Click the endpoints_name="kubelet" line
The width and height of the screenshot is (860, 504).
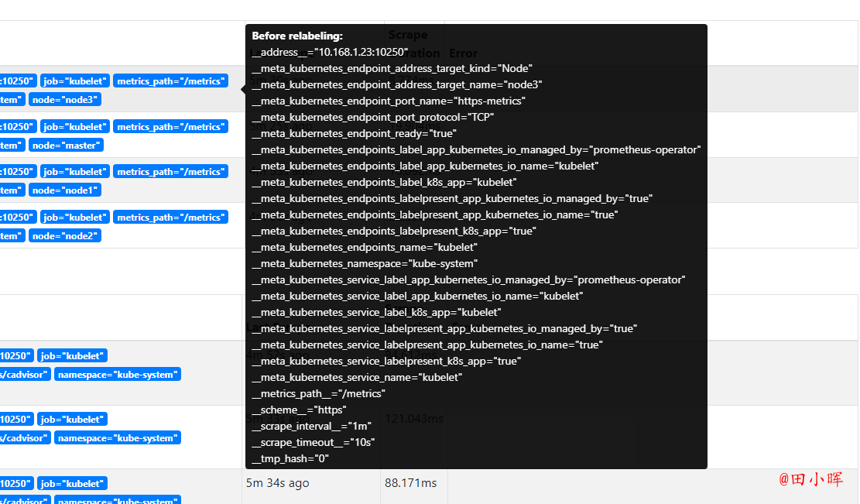click(x=365, y=247)
